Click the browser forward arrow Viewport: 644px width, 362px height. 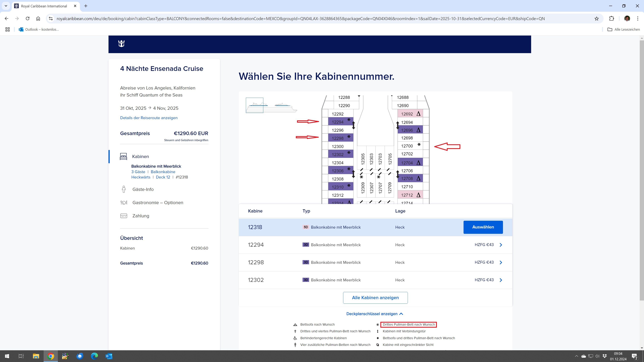[17, 18]
